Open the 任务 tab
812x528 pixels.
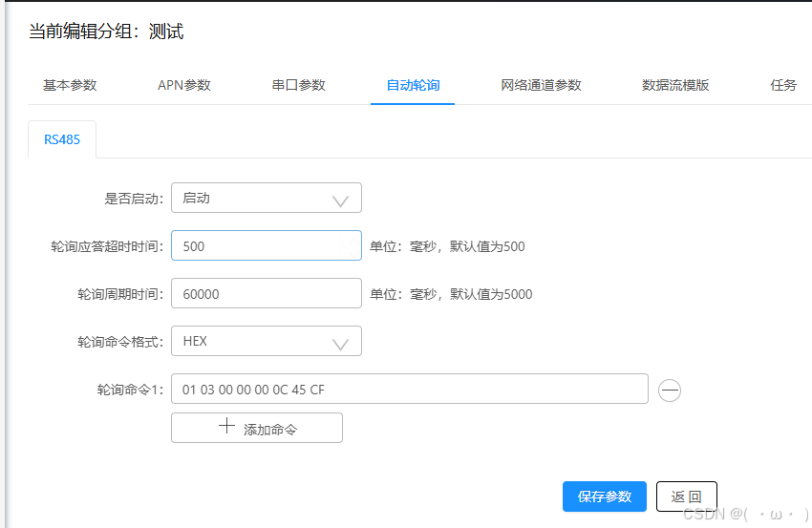783,85
